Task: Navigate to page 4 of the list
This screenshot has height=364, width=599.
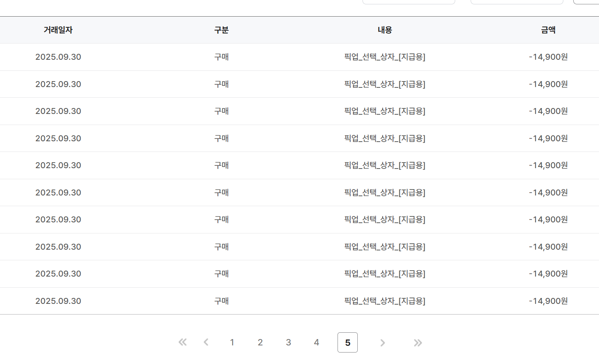Action: [317, 342]
